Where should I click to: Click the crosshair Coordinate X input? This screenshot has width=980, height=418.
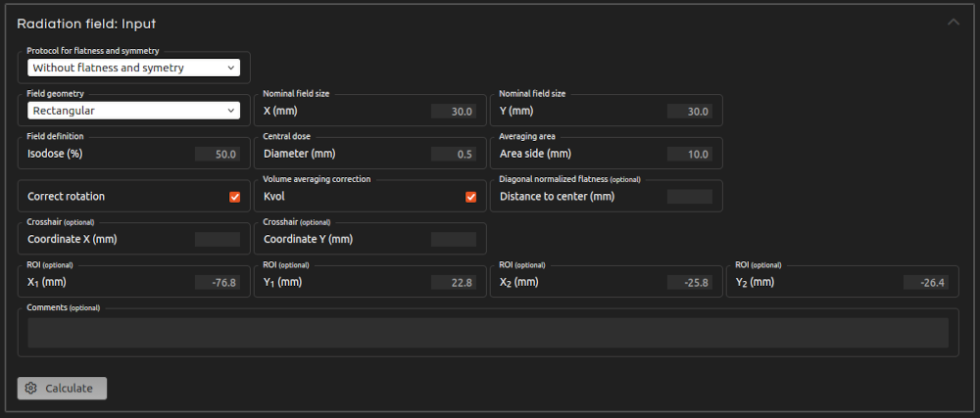218,239
